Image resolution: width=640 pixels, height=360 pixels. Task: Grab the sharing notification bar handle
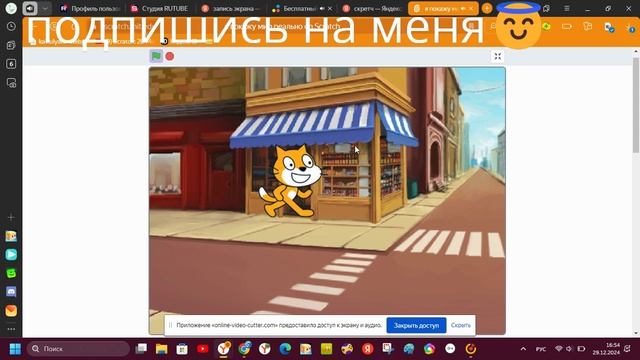[x=170, y=325]
